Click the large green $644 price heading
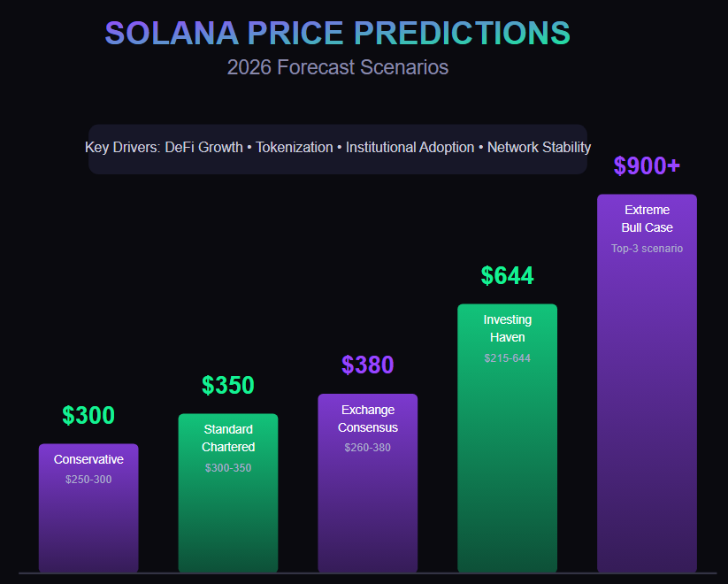This screenshot has width=728, height=584. pos(508,276)
